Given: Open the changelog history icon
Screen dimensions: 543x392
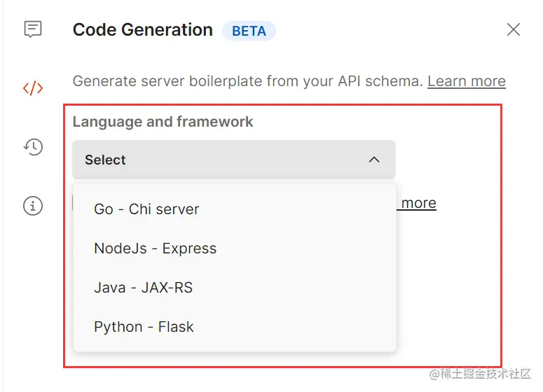Looking at the screenshot, I should coord(33,147).
